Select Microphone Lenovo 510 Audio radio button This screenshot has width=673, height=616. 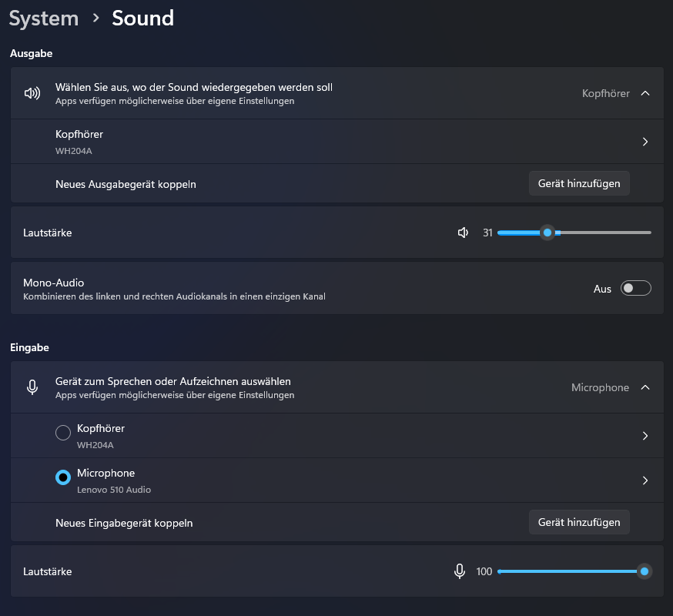pyautogui.click(x=63, y=478)
